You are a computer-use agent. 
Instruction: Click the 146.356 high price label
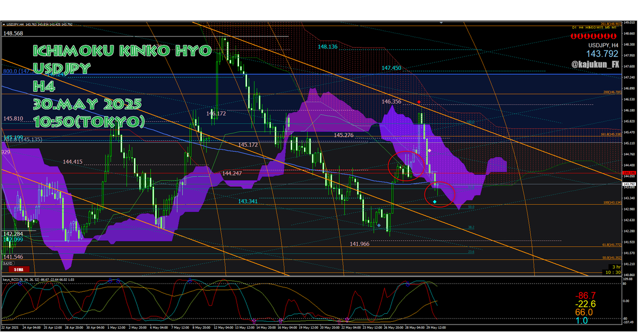point(391,102)
